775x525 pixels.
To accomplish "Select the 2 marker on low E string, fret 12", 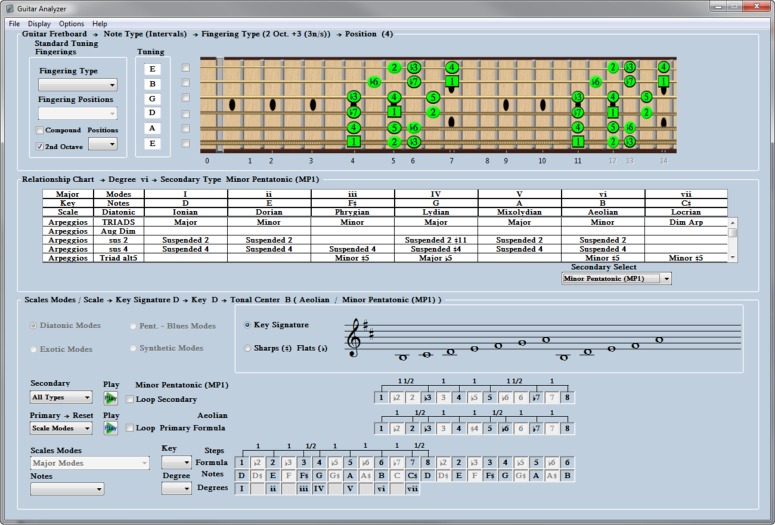I will point(613,142).
